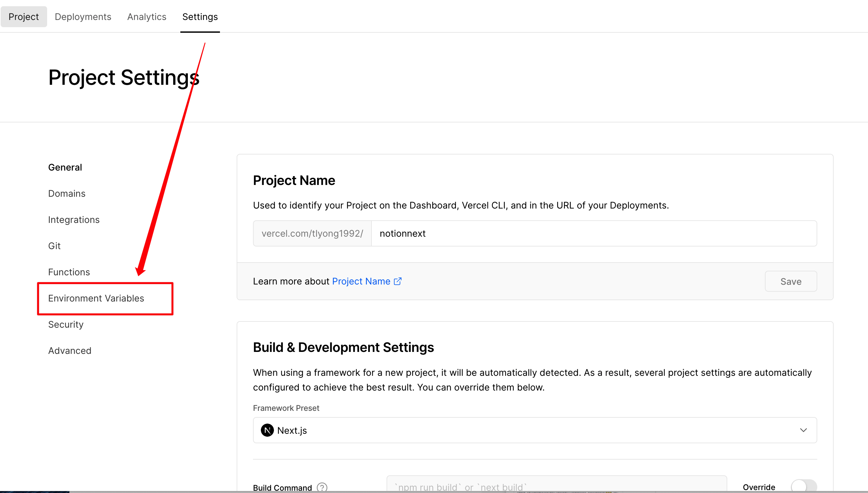Click the Build Command input field

(x=556, y=484)
